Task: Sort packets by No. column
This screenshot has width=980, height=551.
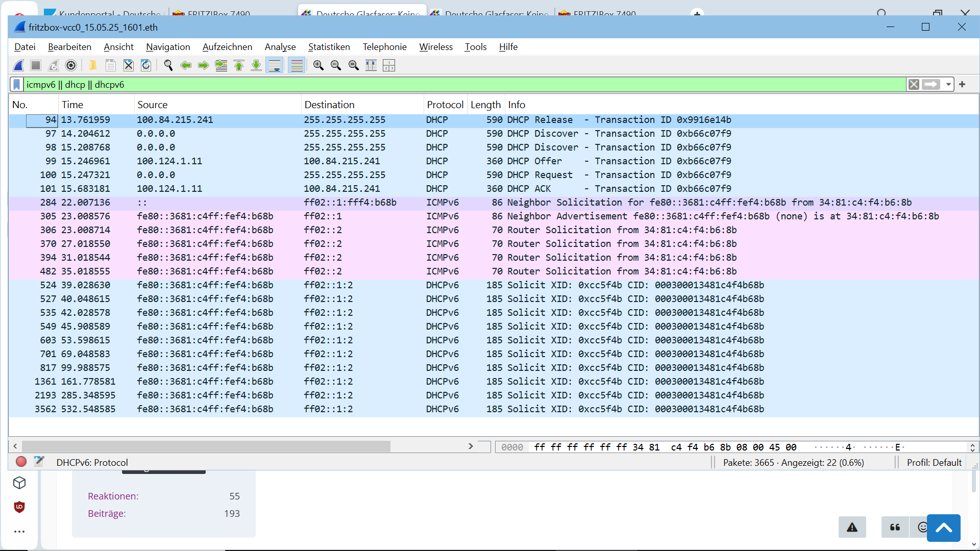Action: (x=34, y=105)
